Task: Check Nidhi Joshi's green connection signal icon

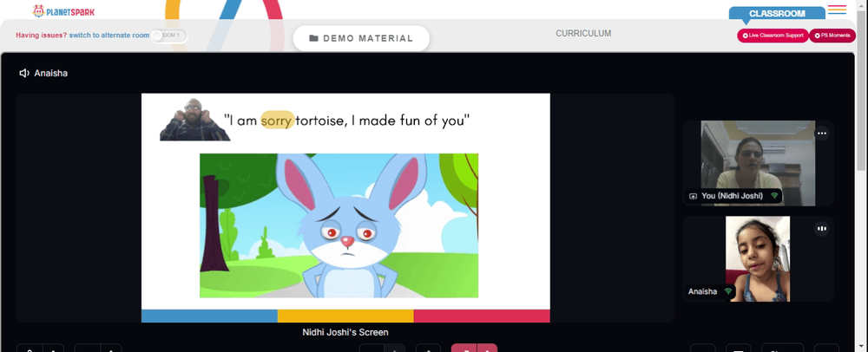Action: point(774,196)
